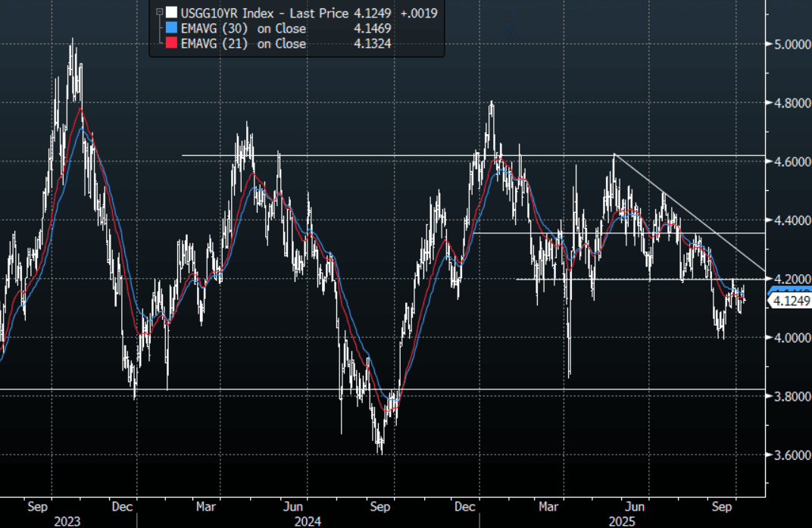
Task: Click the 2024 year label on x-axis
Action: pos(308,521)
